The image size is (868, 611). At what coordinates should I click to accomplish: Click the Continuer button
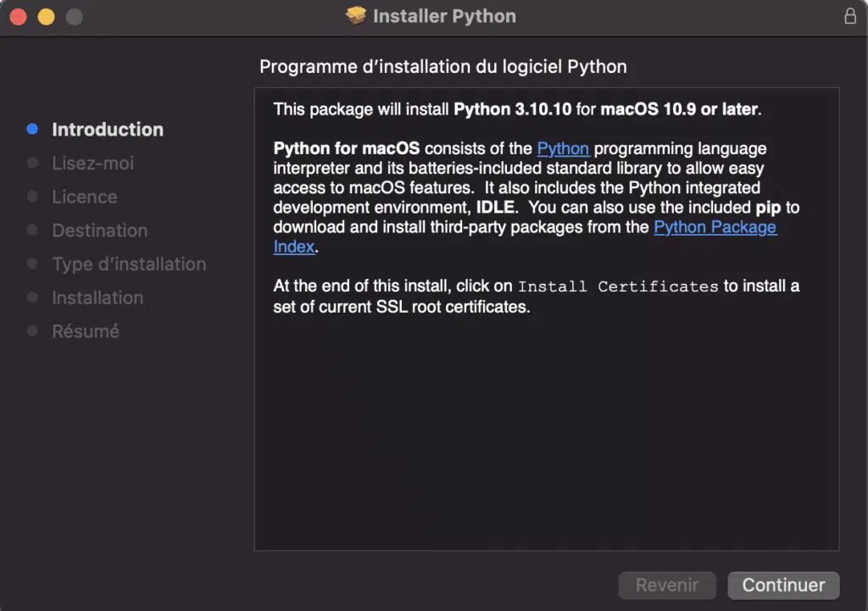coord(783,585)
